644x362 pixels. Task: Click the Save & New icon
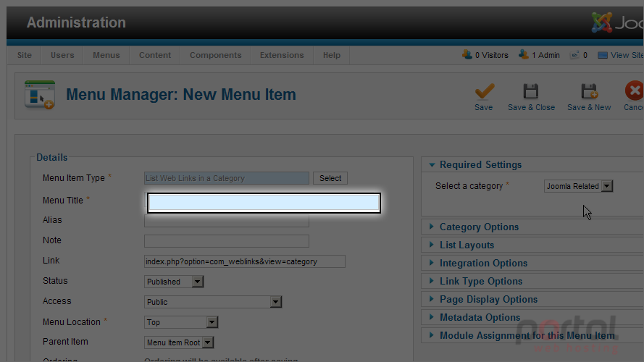coord(589,91)
